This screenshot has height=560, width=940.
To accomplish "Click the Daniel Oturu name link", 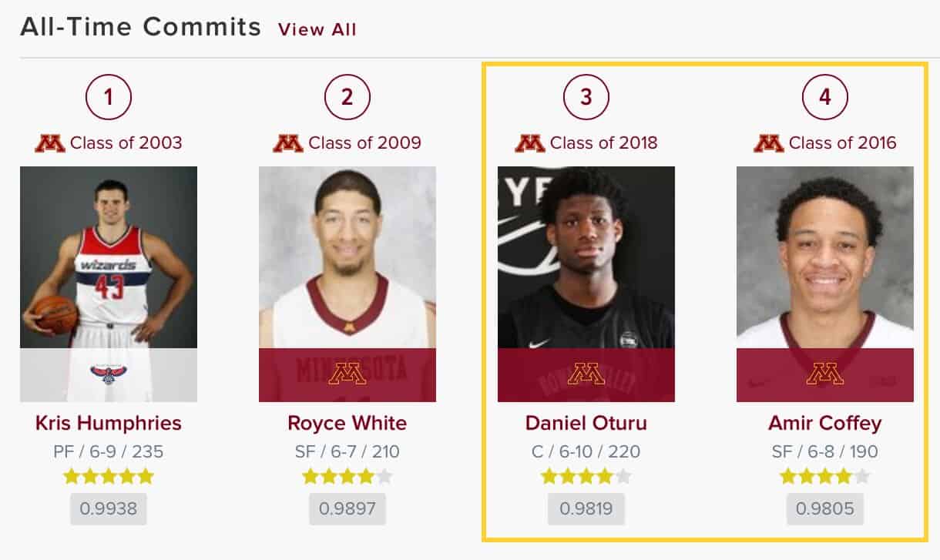I will [586, 423].
